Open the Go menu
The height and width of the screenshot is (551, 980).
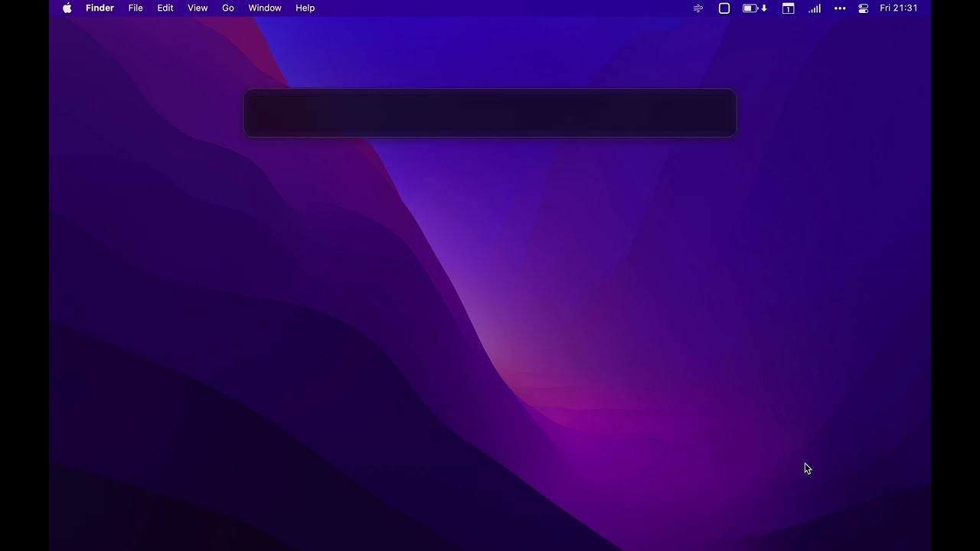[x=228, y=8]
